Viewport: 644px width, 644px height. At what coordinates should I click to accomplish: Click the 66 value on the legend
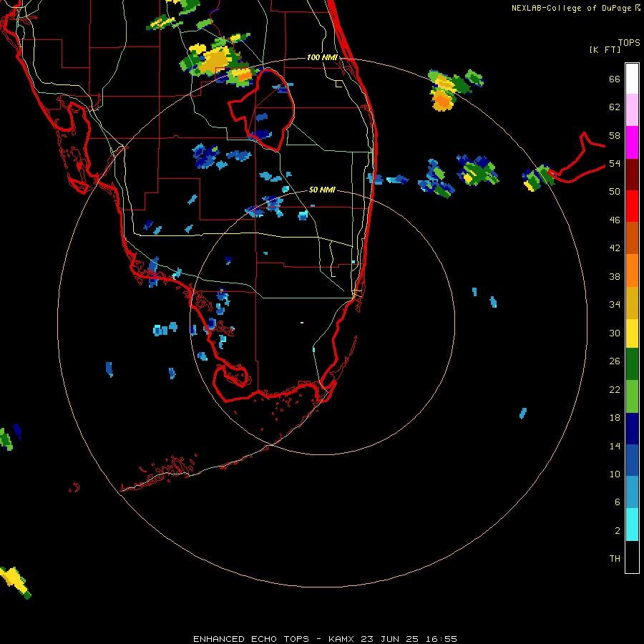point(615,79)
